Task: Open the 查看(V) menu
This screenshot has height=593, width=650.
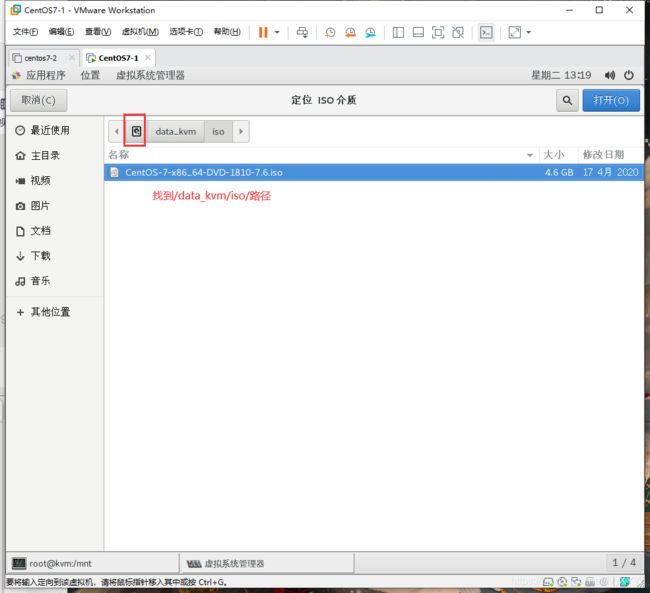Action: [x=98, y=32]
